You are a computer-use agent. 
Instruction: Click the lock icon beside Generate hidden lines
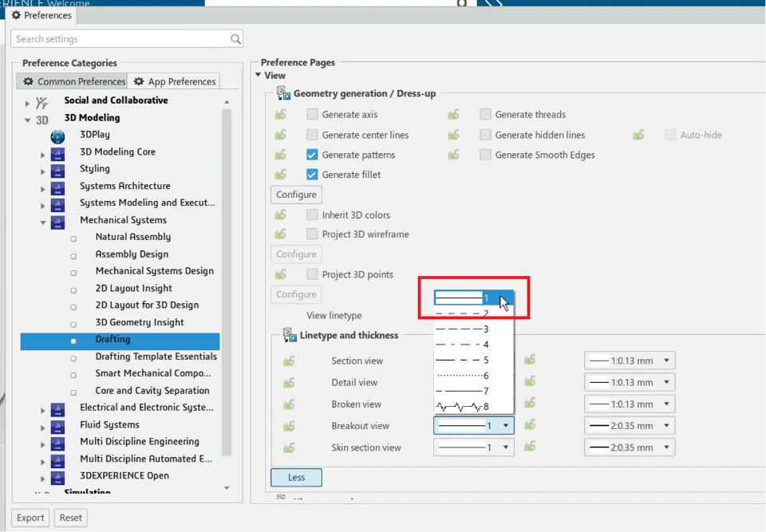coord(453,134)
